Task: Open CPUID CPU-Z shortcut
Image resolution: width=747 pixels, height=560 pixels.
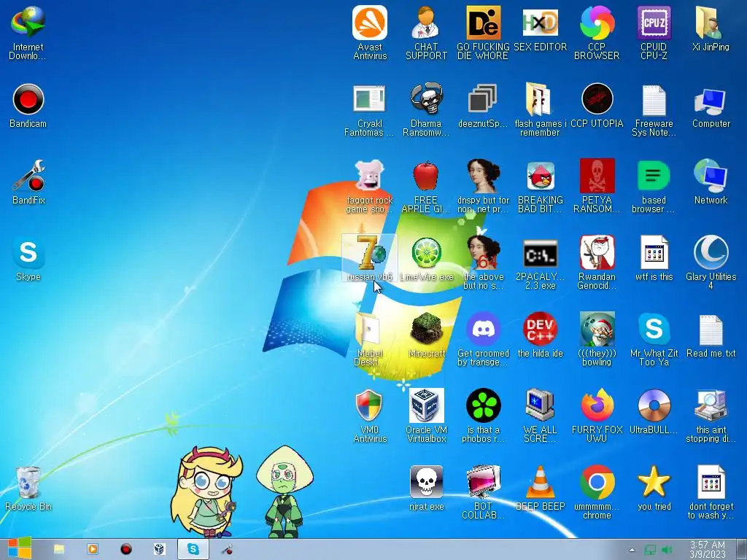Action: (x=654, y=34)
